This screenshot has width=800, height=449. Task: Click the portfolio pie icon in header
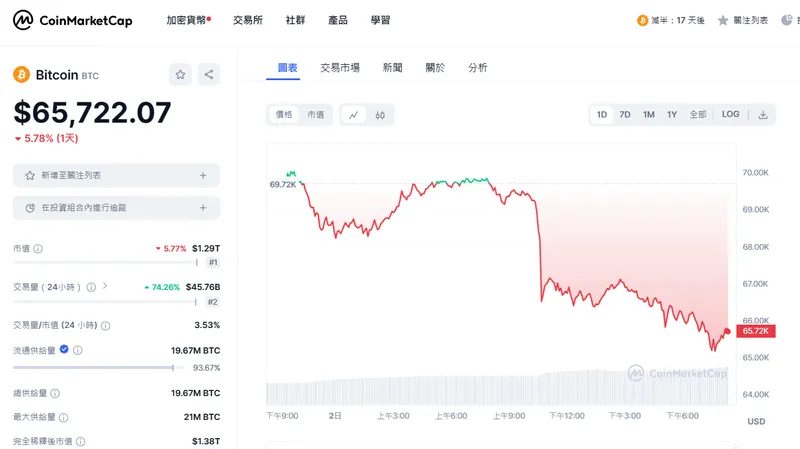(x=787, y=20)
